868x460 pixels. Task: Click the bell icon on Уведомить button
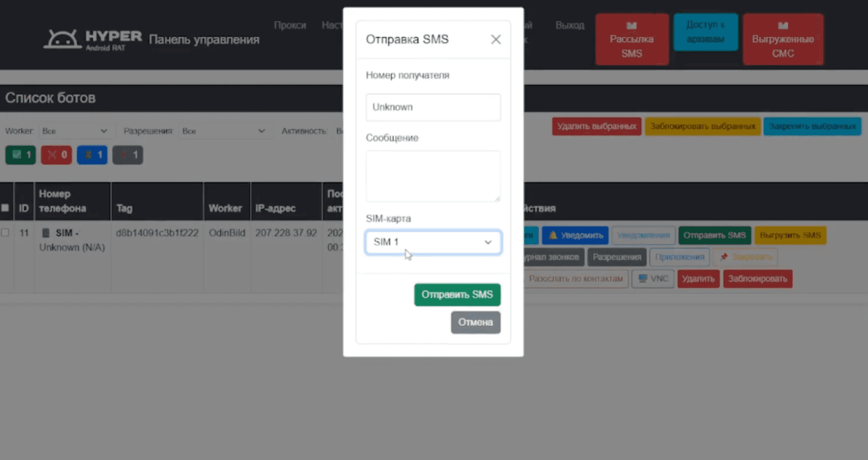pos(553,235)
